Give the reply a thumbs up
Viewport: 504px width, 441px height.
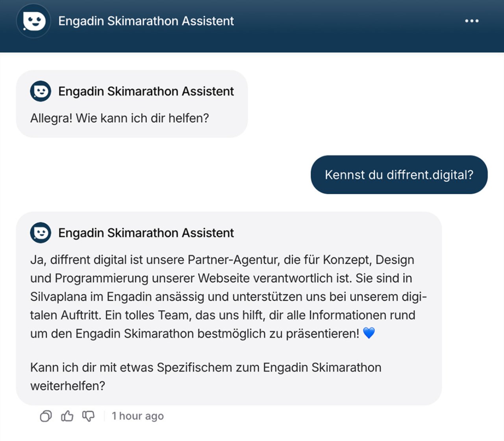tap(67, 416)
